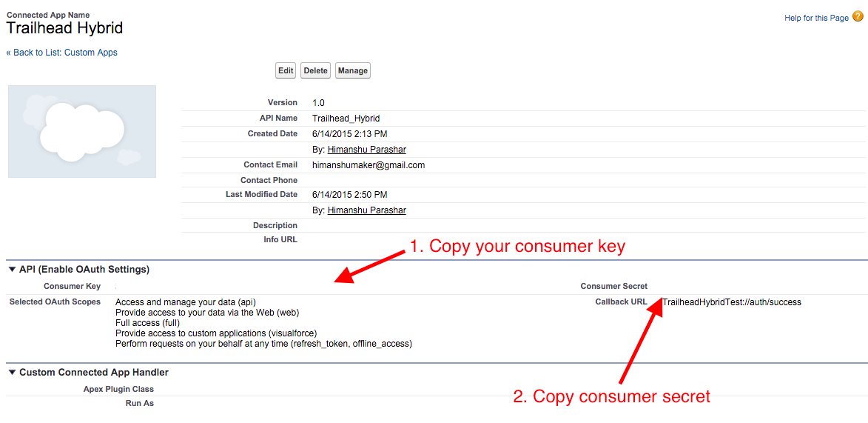Click the Selected OAuth Scopes label
Image resolution: width=868 pixels, height=423 pixels.
click(x=55, y=302)
